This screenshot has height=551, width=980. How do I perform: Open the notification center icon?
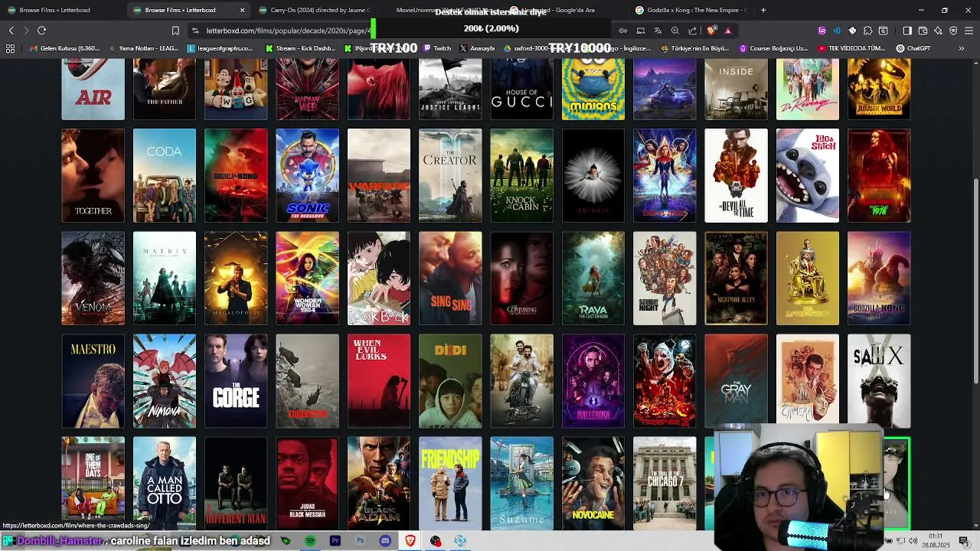(x=964, y=541)
